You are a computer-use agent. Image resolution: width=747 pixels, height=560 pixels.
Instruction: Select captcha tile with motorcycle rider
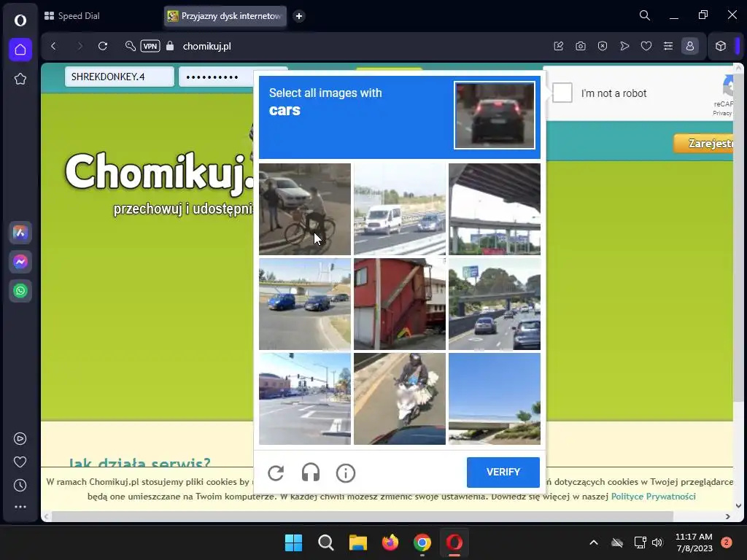400,399
